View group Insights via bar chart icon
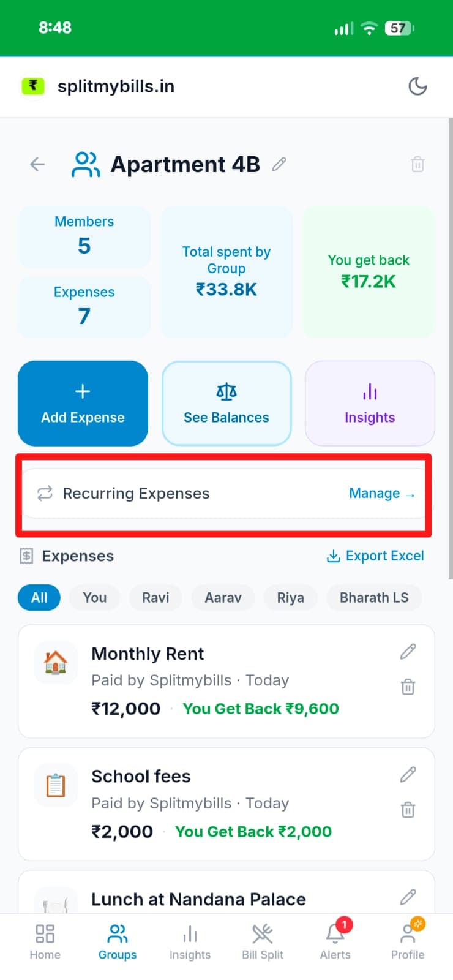The image size is (453, 980). [369, 403]
